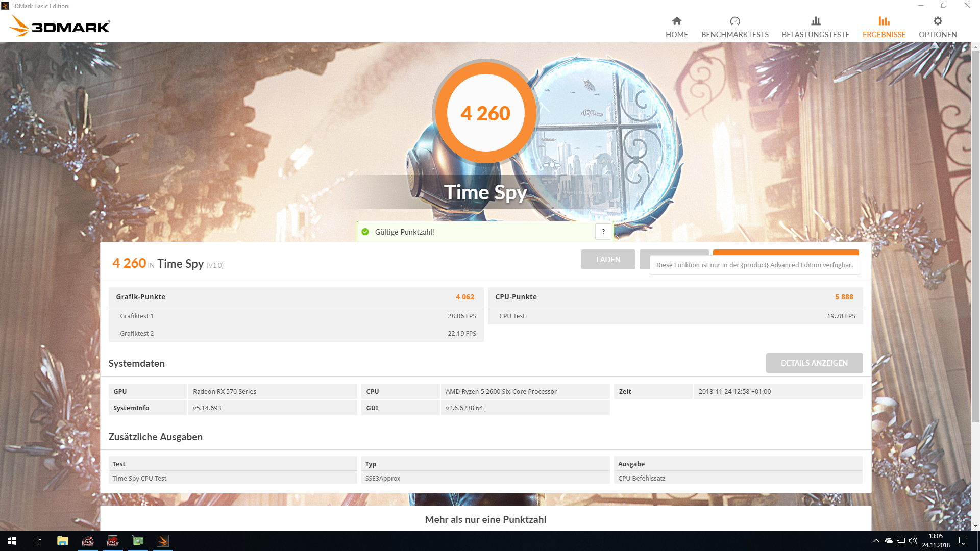This screenshot has width=980, height=551.
Task: Click the green valid score checkmark
Action: 365,232
